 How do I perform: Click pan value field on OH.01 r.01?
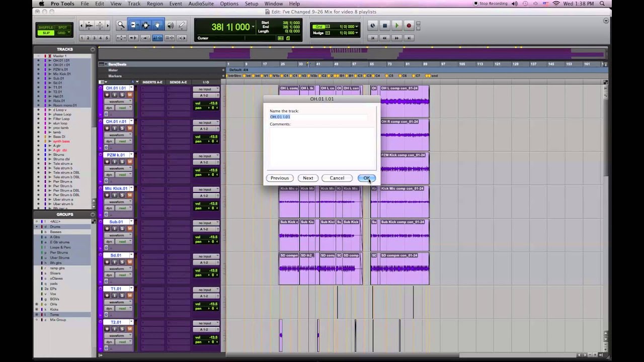click(206, 141)
